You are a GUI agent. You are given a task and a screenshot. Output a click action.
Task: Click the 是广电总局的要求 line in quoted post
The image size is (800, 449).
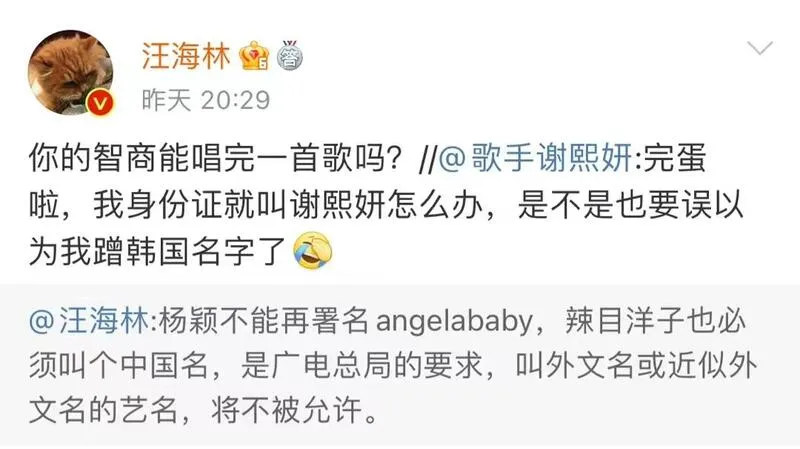pyautogui.click(x=362, y=365)
